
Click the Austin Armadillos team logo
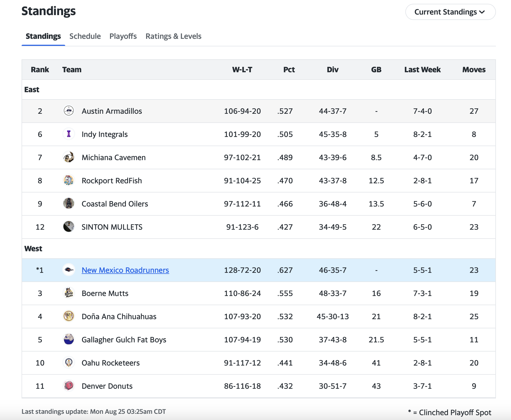point(69,111)
